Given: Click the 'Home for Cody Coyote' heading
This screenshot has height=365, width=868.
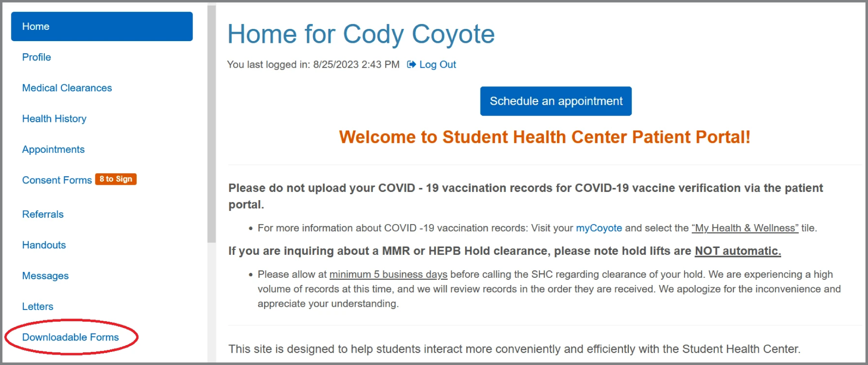Looking at the screenshot, I should click(x=361, y=34).
